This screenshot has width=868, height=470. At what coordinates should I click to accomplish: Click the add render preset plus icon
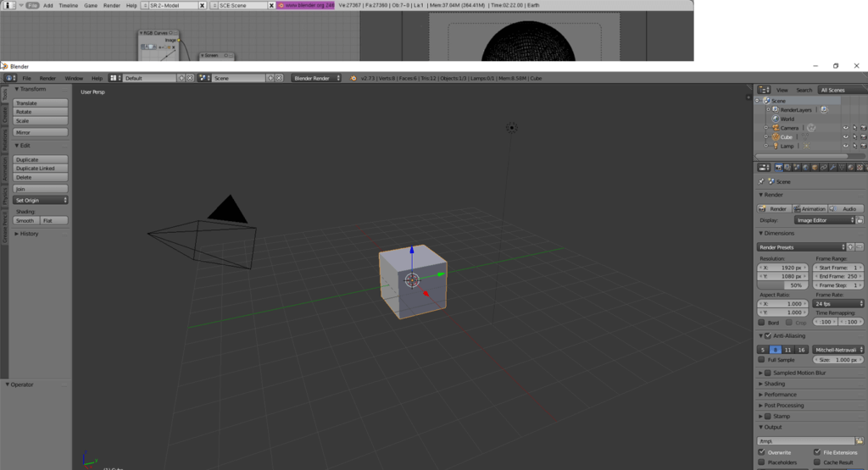click(851, 247)
